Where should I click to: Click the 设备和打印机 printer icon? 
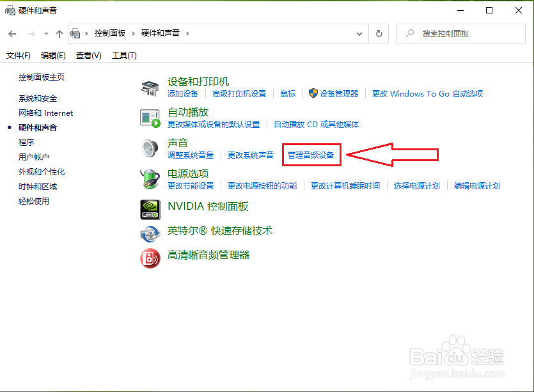tap(150, 87)
